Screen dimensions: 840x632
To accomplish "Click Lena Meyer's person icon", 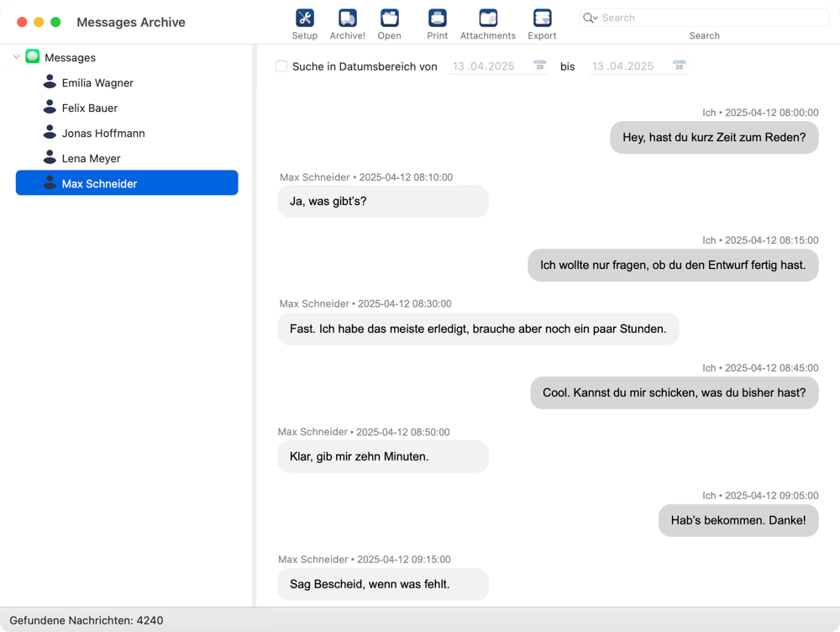I will [50, 157].
